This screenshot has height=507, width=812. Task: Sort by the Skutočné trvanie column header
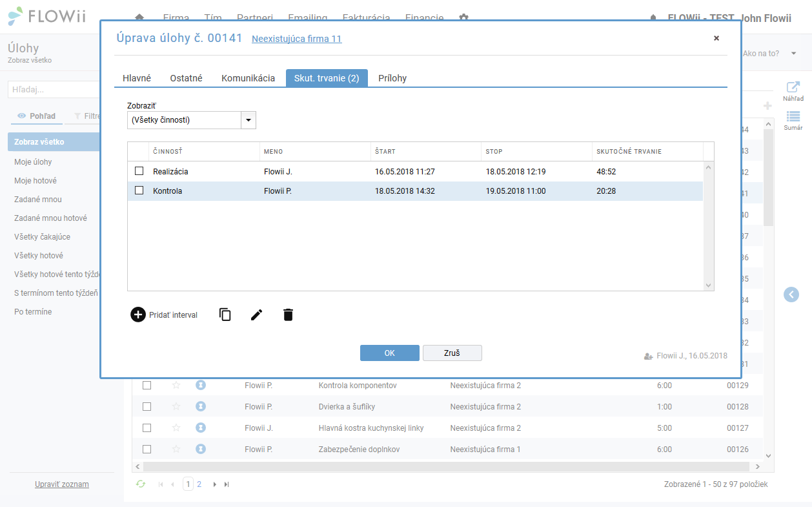pos(629,152)
